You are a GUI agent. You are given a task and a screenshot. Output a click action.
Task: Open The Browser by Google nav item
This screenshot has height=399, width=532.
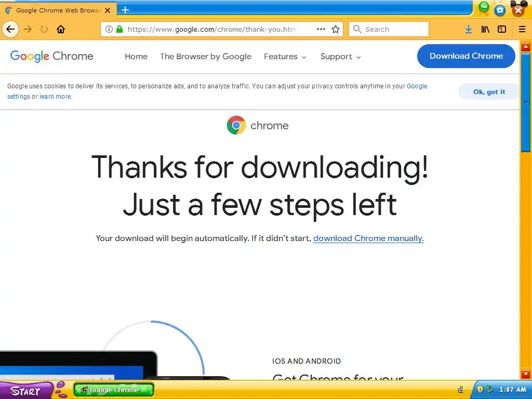click(x=206, y=57)
